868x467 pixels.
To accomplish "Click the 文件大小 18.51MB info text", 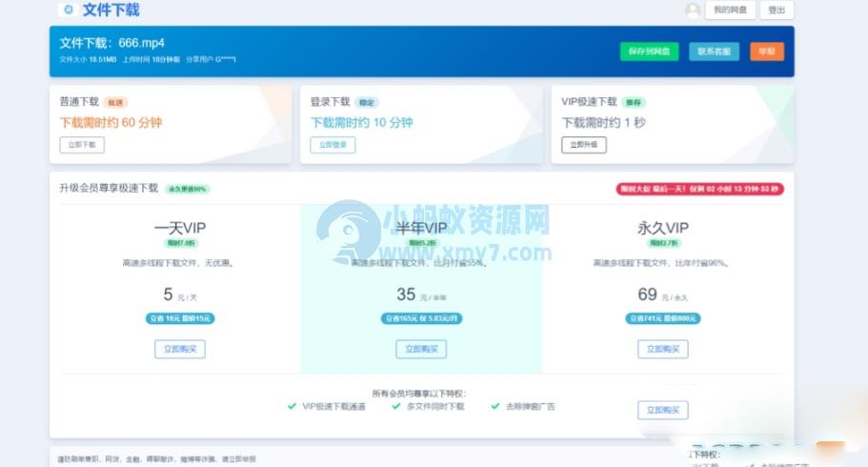I will click(88, 59).
